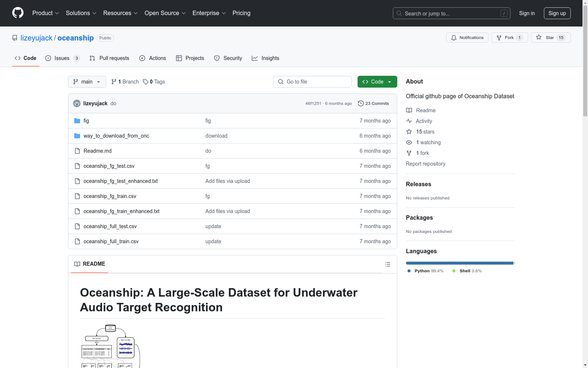Click the file icon next to Readme.md
Image resolution: width=588 pixels, height=368 pixels.
click(77, 151)
